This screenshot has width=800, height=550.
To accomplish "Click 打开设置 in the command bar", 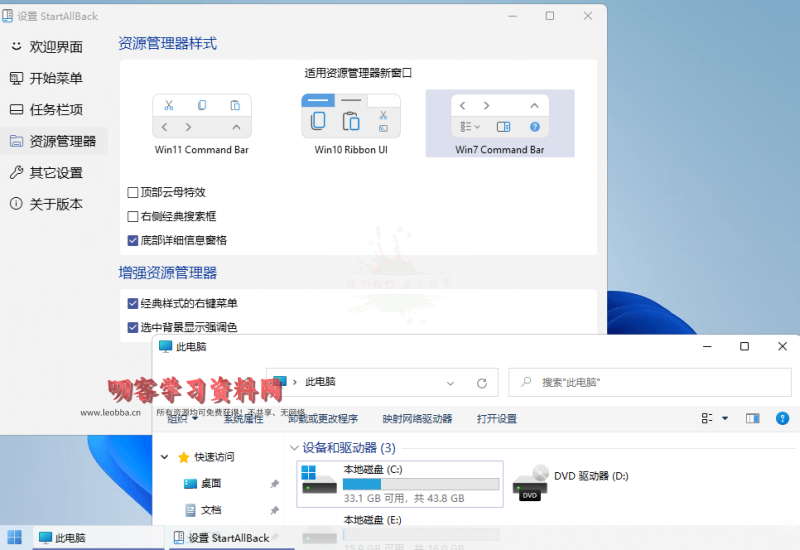I will tap(497, 419).
